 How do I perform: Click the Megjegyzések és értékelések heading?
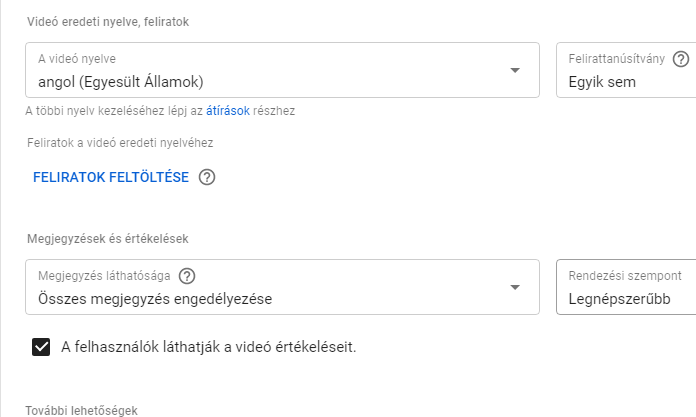pyautogui.click(x=108, y=239)
